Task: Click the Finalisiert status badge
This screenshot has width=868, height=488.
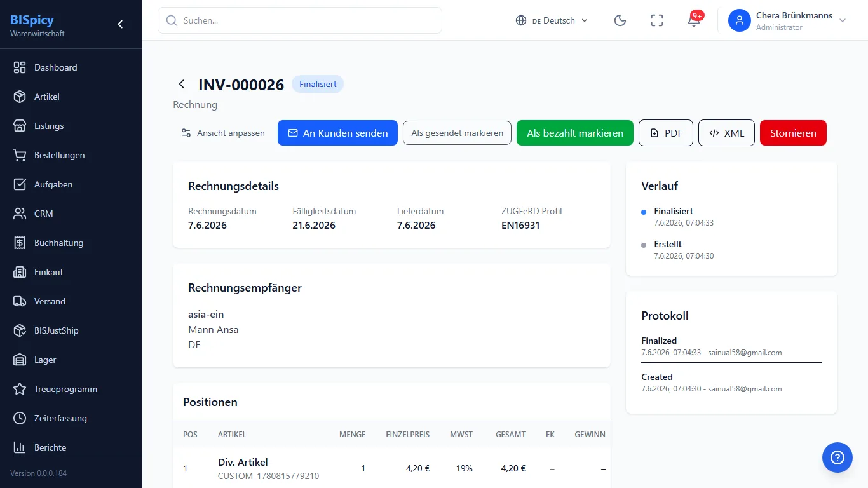Action: [x=318, y=84]
